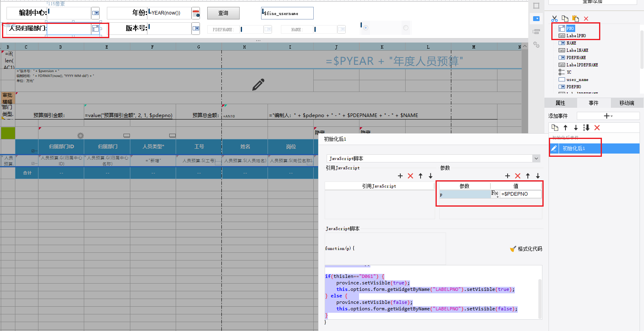Viewport: 644px width, 331px height.
Task: Click the 全部添加 button
Action: [593, 2]
